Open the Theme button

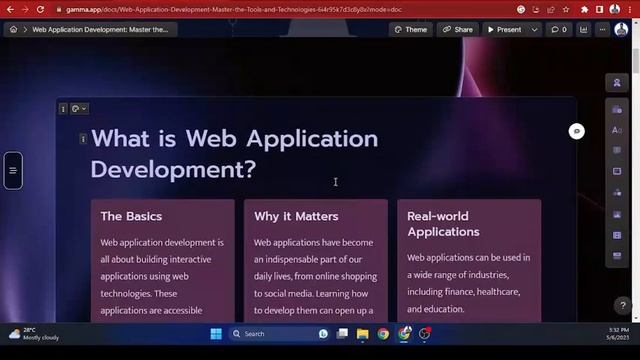pos(411,29)
